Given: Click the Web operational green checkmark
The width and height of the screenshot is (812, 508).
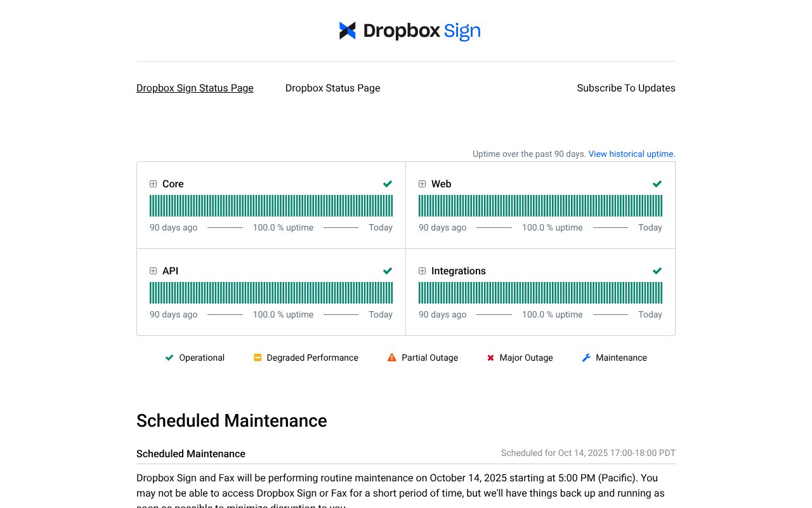Looking at the screenshot, I should pos(657,184).
